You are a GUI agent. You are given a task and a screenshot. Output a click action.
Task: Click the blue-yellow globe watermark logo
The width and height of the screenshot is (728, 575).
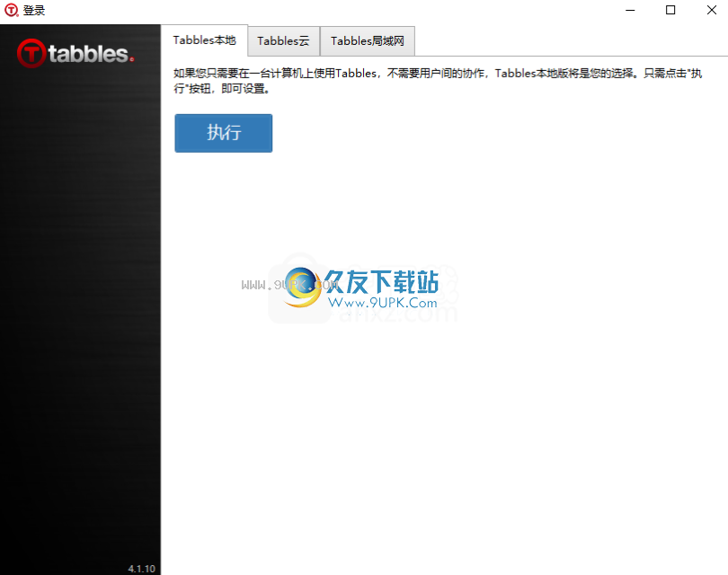tap(303, 287)
